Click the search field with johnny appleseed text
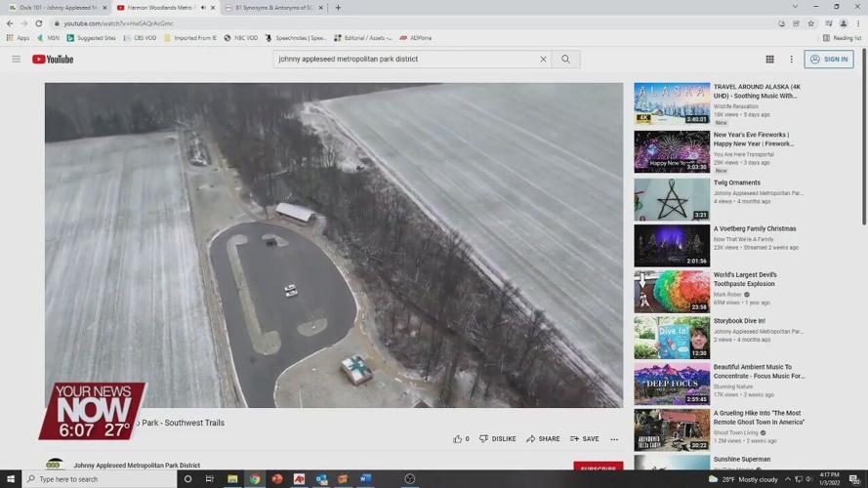The width and height of the screenshot is (868, 488). click(x=405, y=60)
